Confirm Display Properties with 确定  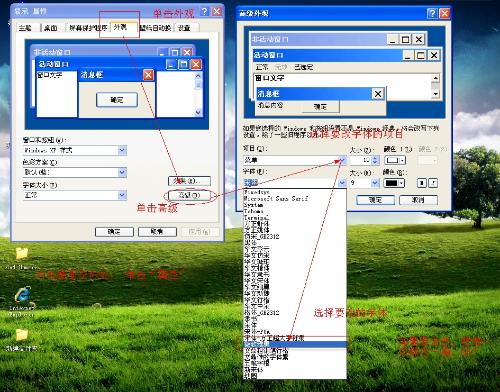(x=114, y=232)
